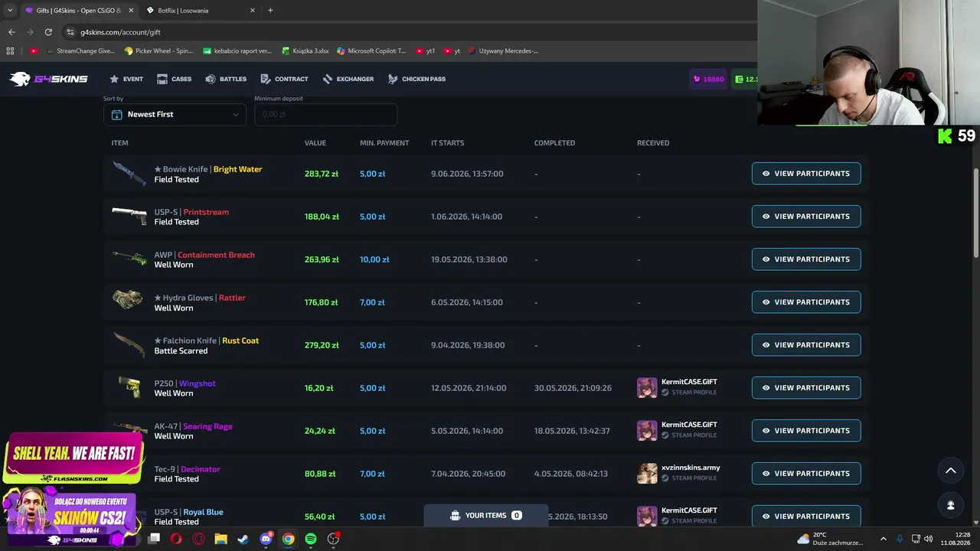980x551 pixels.
Task: Open the volume control in system tray
Action: pos(928,539)
